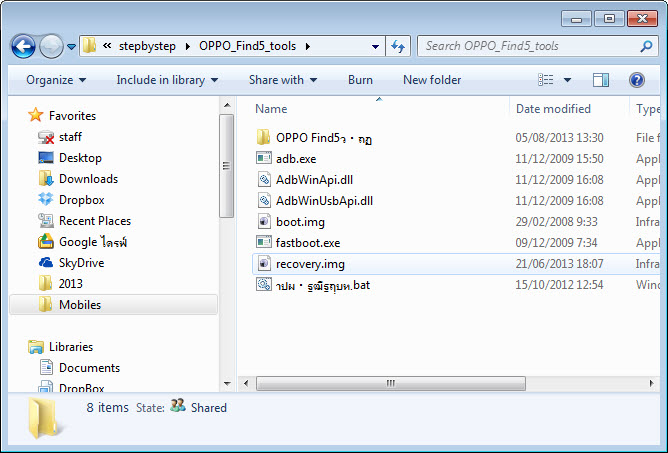Click the Burn toolbar button
The height and width of the screenshot is (453, 668).
pos(360,80)
